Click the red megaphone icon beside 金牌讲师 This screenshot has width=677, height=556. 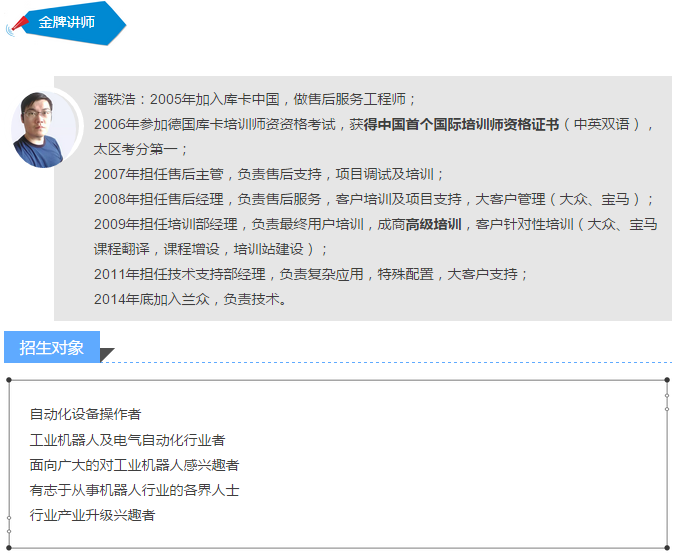[x=19, y=23]
